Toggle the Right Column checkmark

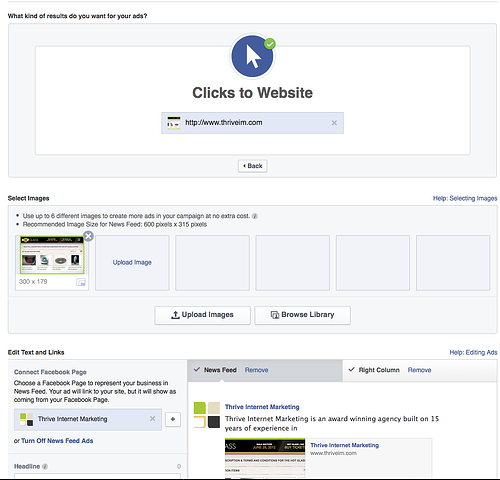pos(351,370)
